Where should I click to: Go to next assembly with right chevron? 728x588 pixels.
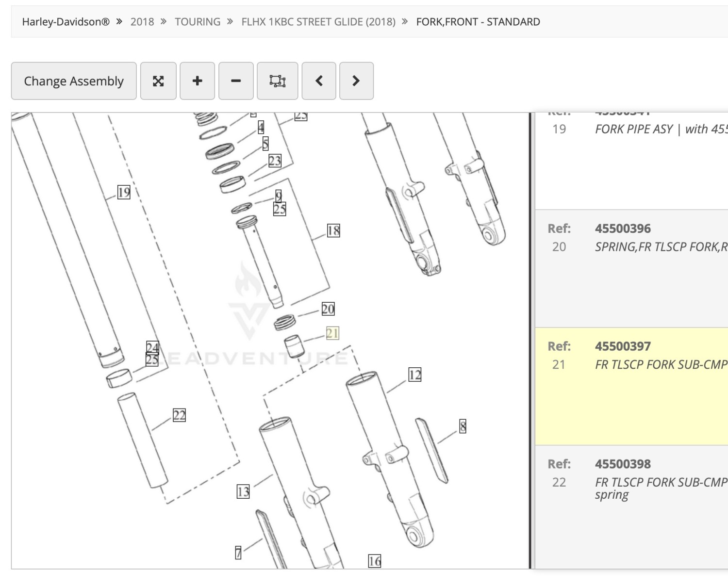pyautogui.click(x=356, y=81)
